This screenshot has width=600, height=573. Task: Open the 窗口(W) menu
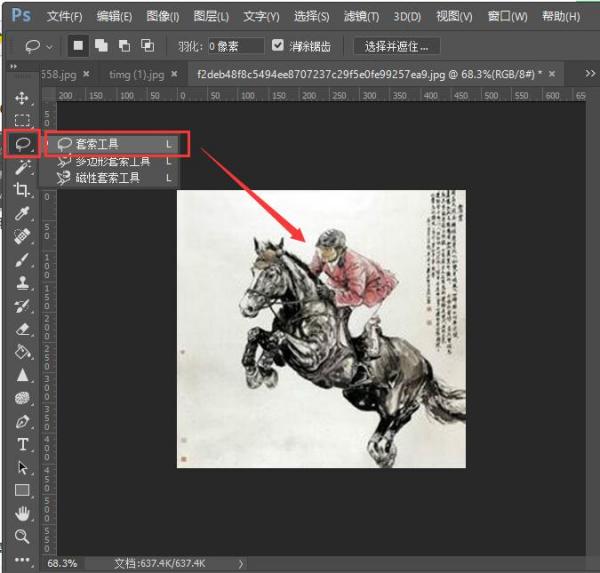click(507, 16)
